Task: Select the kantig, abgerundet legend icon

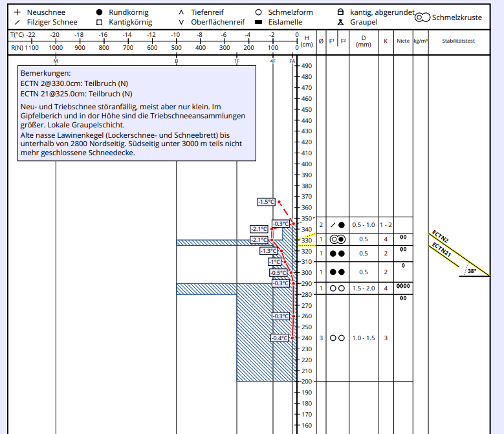Action: point(340,12)
